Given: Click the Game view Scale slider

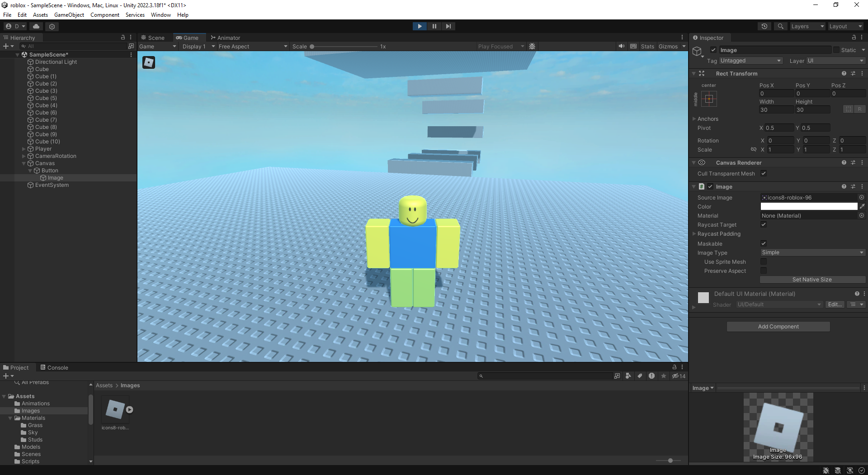Looking at the screenshot, I should pos(344,46).
